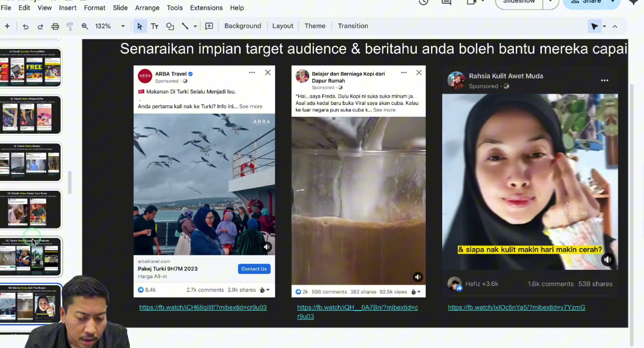Open the Format menu
Screen dimensions: 644x348
[94, 8]
